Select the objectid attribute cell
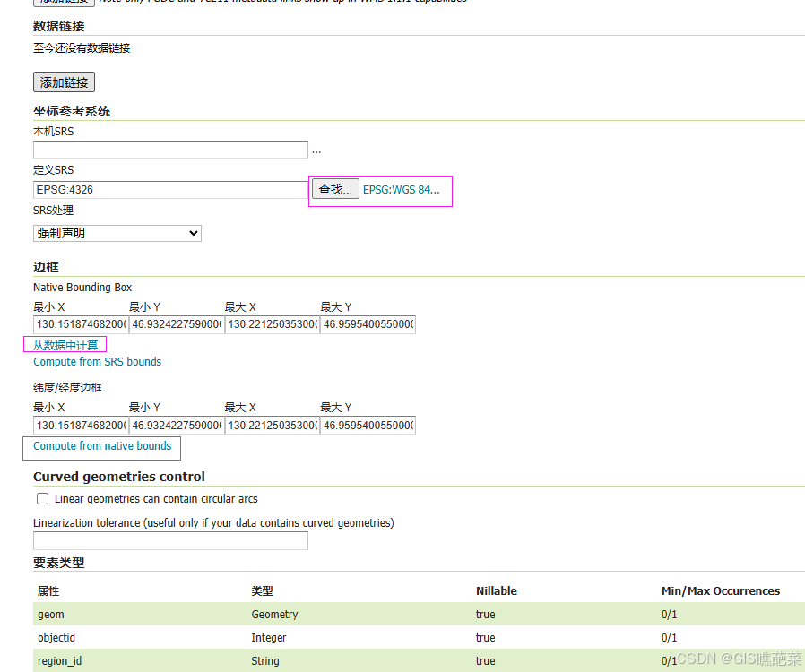 (56, 638)
